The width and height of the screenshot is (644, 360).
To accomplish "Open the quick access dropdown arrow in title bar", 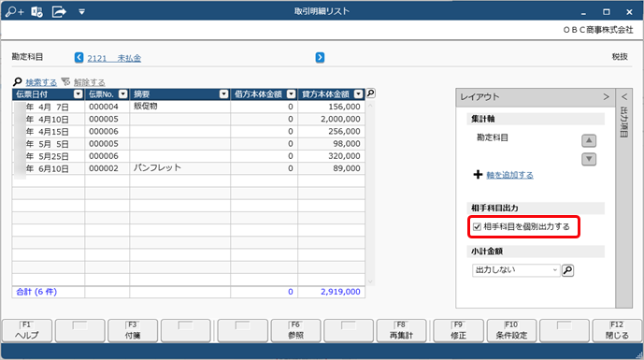I will [x=81, y=12].
